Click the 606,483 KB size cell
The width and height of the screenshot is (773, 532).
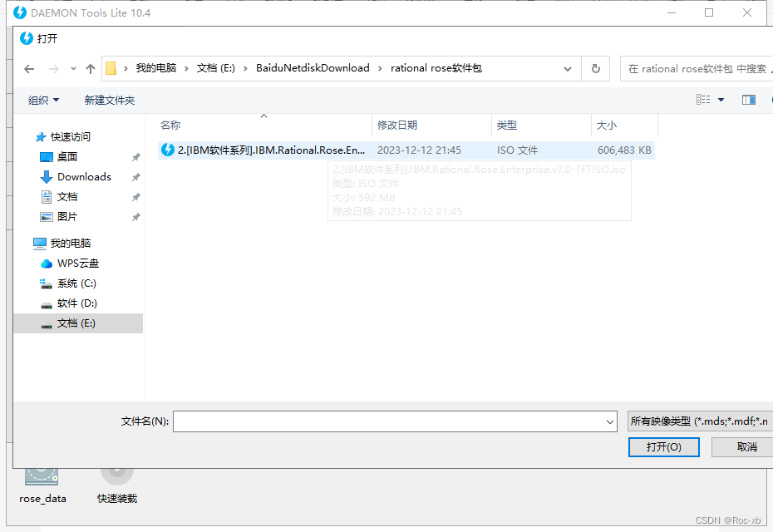coord(624,150)
